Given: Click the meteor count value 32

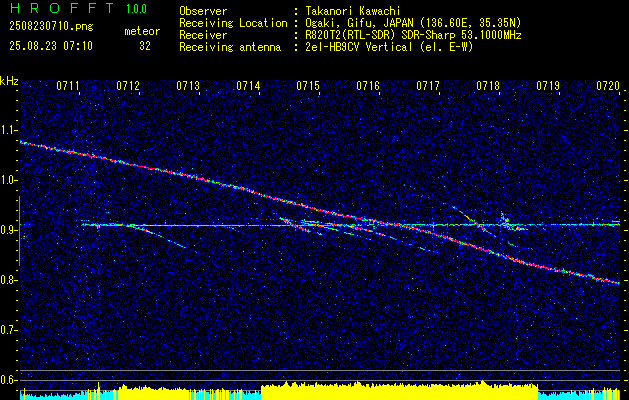Looking at the screenshot, I should point(145,46).
